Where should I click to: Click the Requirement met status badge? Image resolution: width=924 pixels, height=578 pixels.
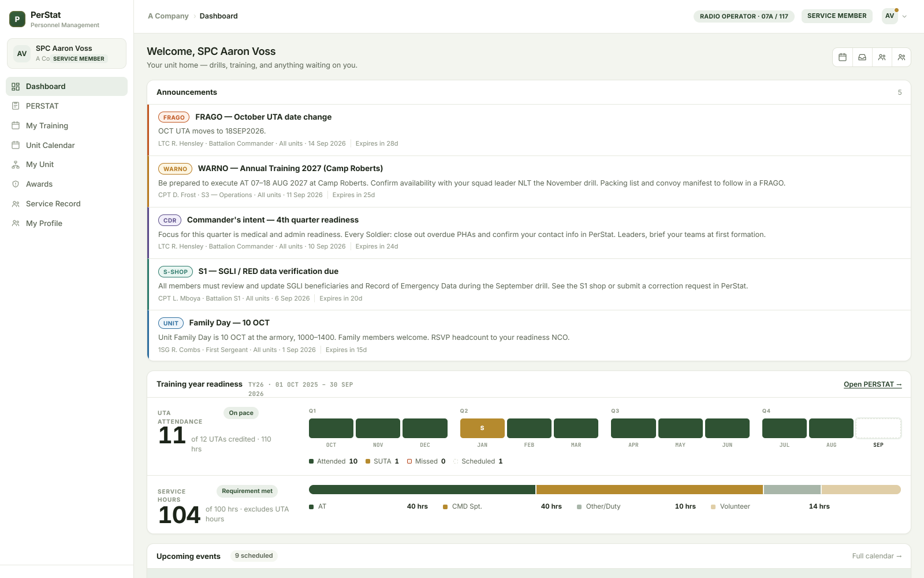tap(247, 491)
